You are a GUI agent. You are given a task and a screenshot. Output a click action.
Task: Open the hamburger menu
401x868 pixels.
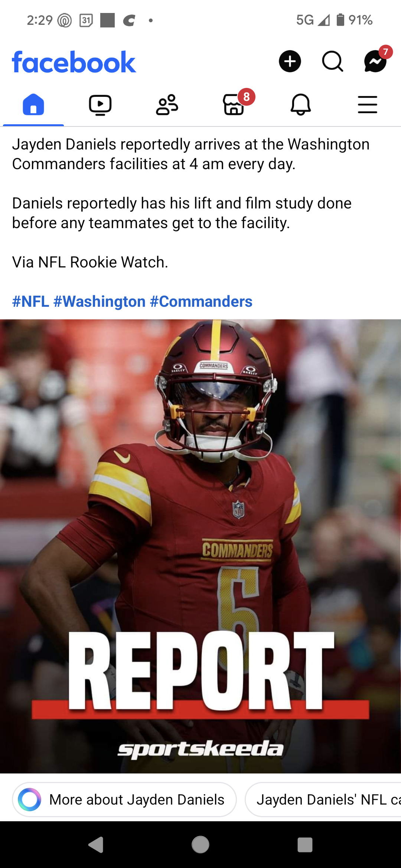[x=368, y=105]
